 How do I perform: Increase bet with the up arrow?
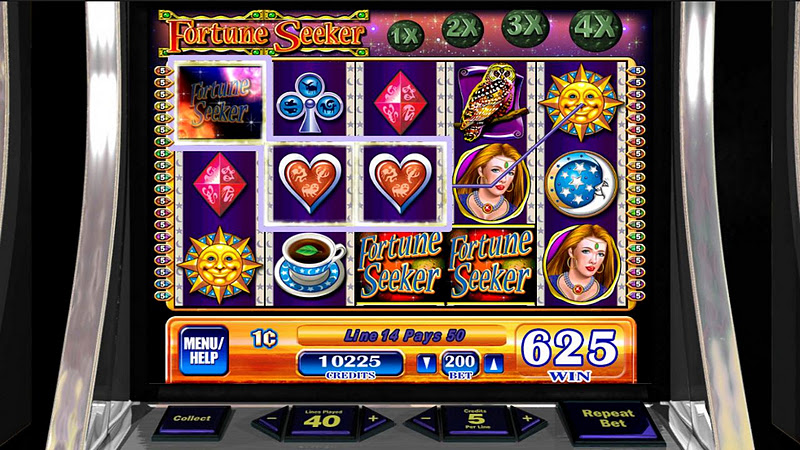(493, 364)
